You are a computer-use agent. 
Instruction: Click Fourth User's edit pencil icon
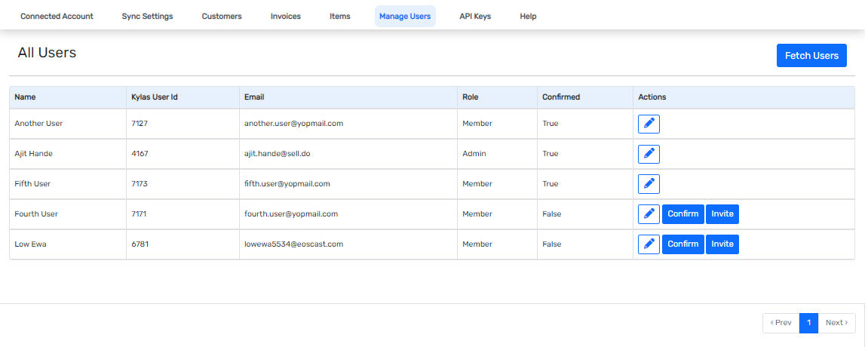(649, 214)
